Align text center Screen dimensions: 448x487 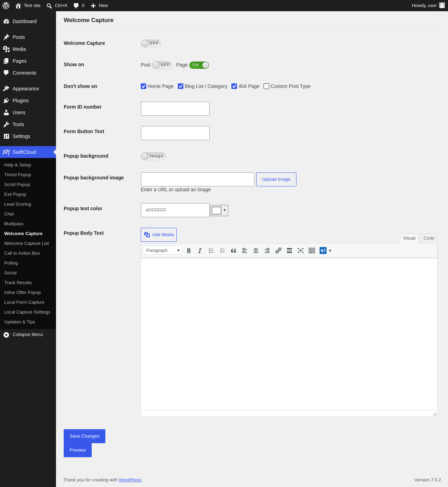tap(256, 251)
